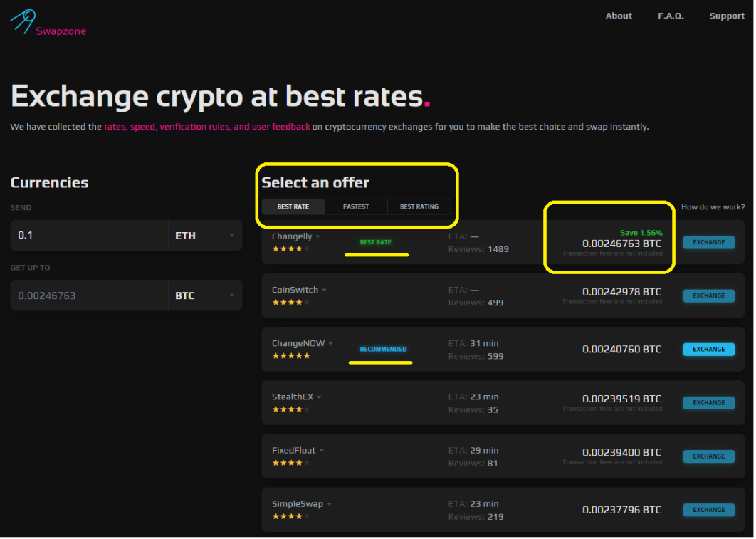The image size is (756, 539).
Task: Open the ETH send currency dropdown
Action: (x=204, y=236)
